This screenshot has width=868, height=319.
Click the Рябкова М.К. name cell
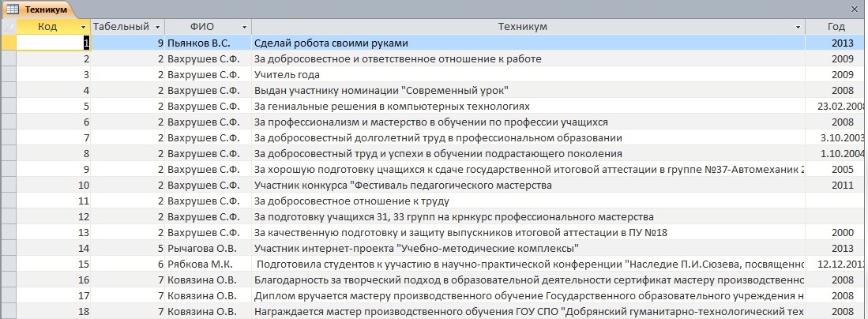pos(209,265)
